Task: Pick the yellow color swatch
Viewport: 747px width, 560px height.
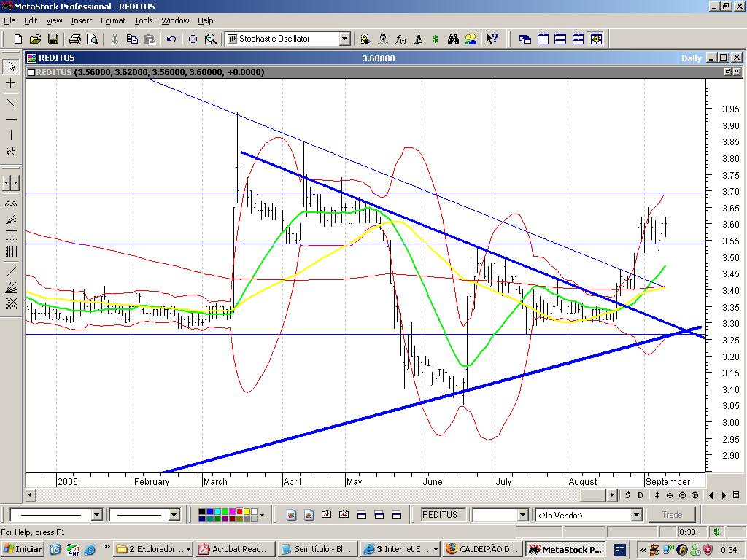Action: point(247,511)
